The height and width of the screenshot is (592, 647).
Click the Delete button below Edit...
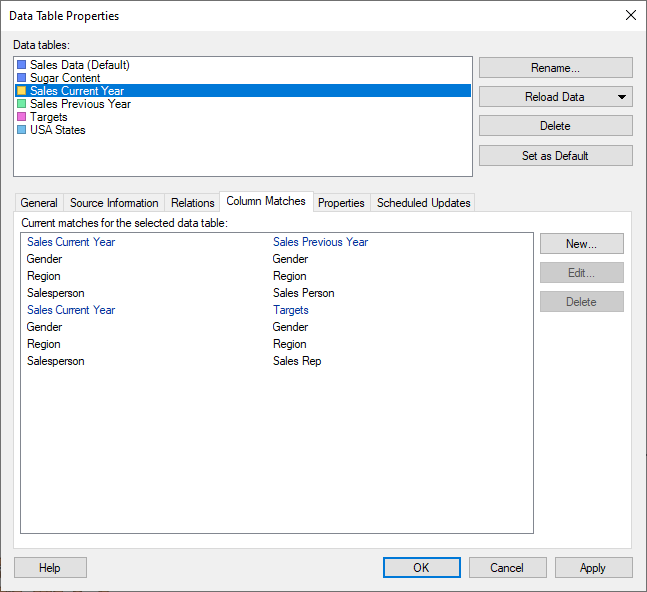581,302
